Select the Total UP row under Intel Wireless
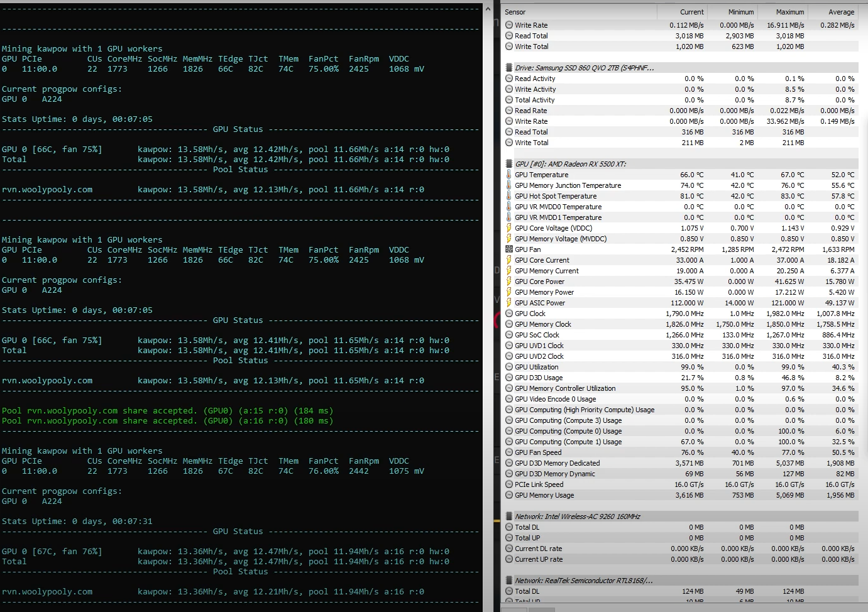868x612 pixels. point(681,538)
